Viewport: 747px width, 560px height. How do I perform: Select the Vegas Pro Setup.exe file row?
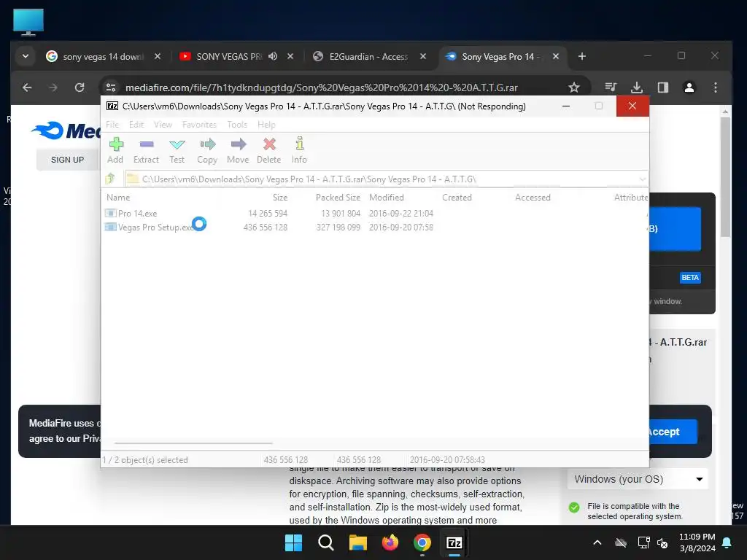pyautogui.click(x=374, y=227)
